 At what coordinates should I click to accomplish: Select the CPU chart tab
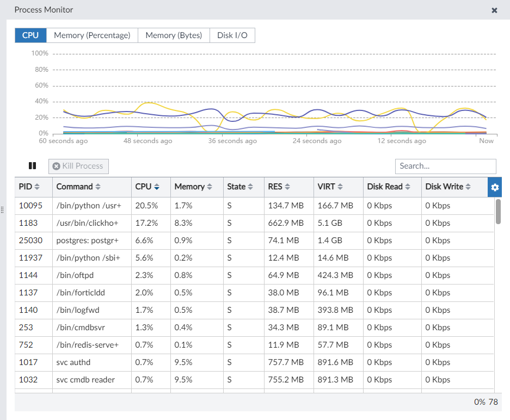pos(30,35)
